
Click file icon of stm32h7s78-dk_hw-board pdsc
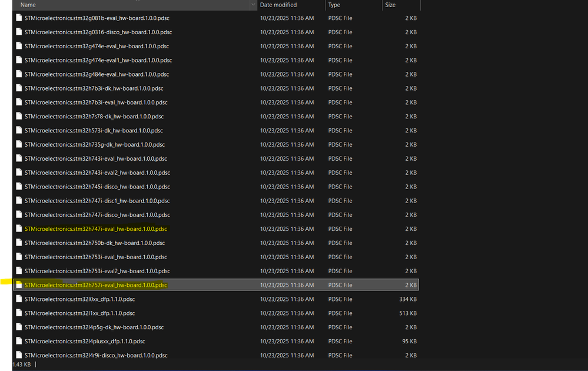(x=19, y=116)
